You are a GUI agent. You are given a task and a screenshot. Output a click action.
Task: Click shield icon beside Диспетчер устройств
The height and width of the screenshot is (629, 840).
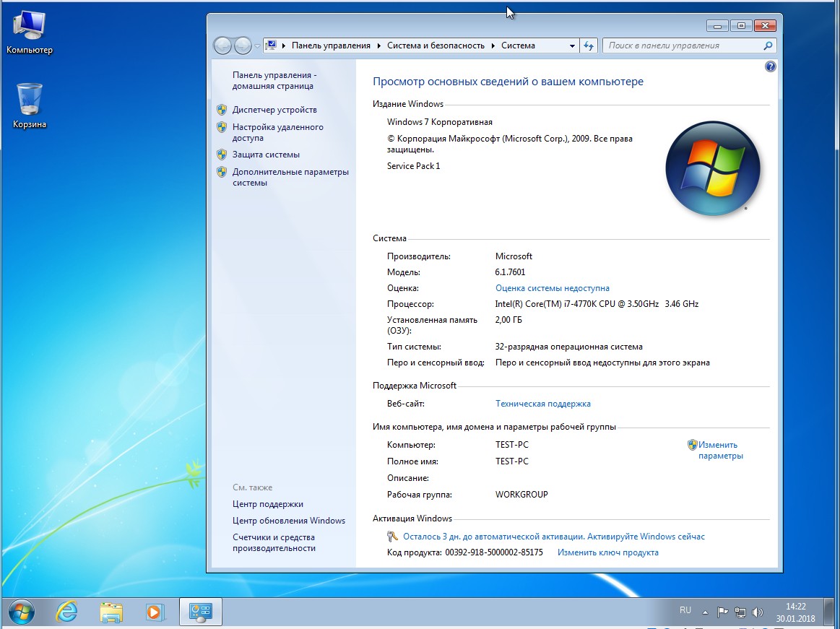(x=222, y=110)
